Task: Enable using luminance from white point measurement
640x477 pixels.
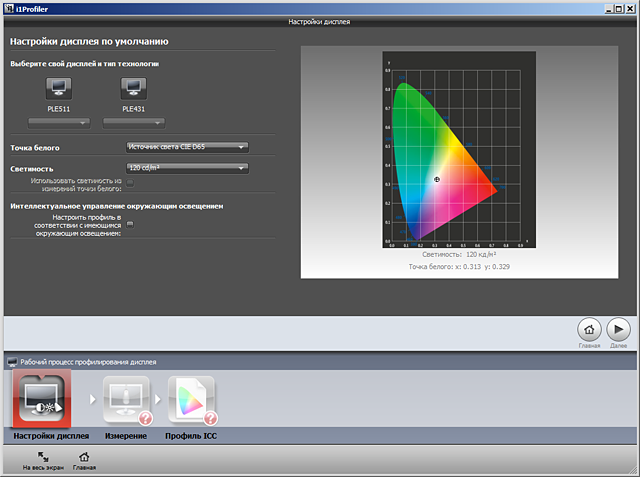Action: 130,183
